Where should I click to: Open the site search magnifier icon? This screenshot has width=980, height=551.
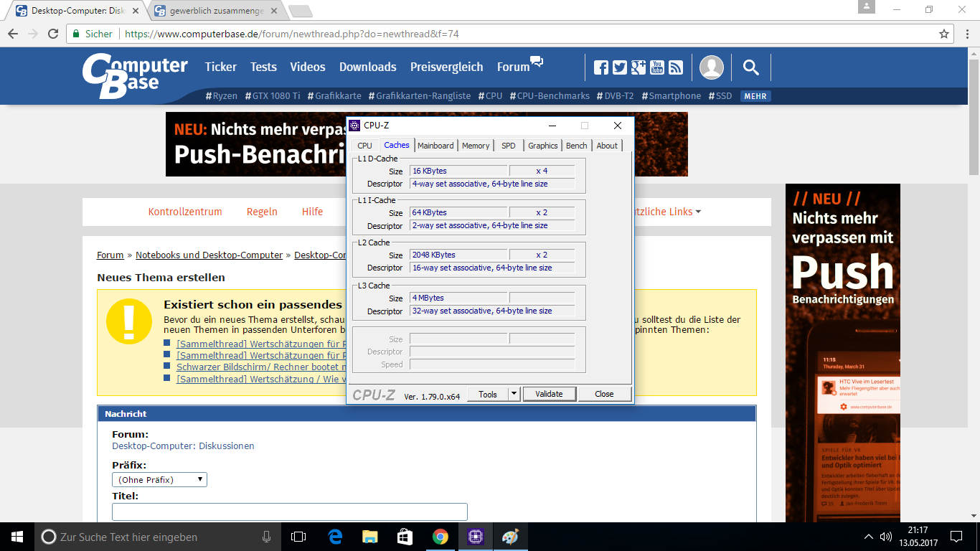pyautogui.click(x=751, y=67)
